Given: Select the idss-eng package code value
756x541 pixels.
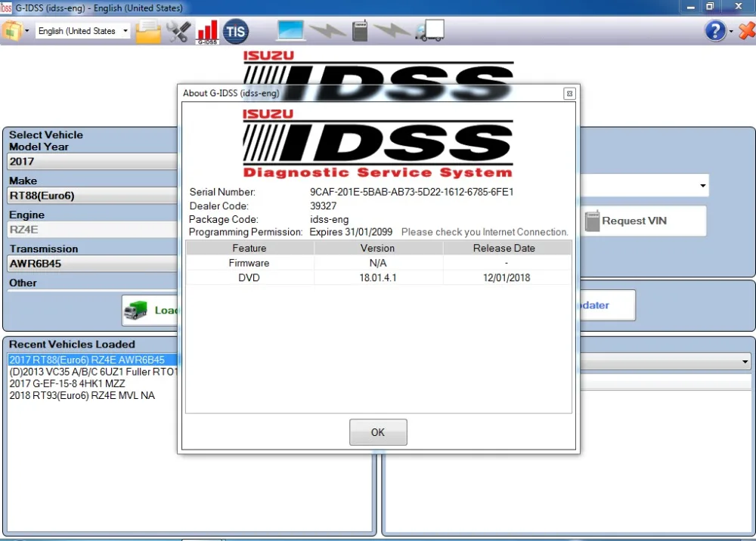Looking at the screenshot, I should tap(329, 220).
